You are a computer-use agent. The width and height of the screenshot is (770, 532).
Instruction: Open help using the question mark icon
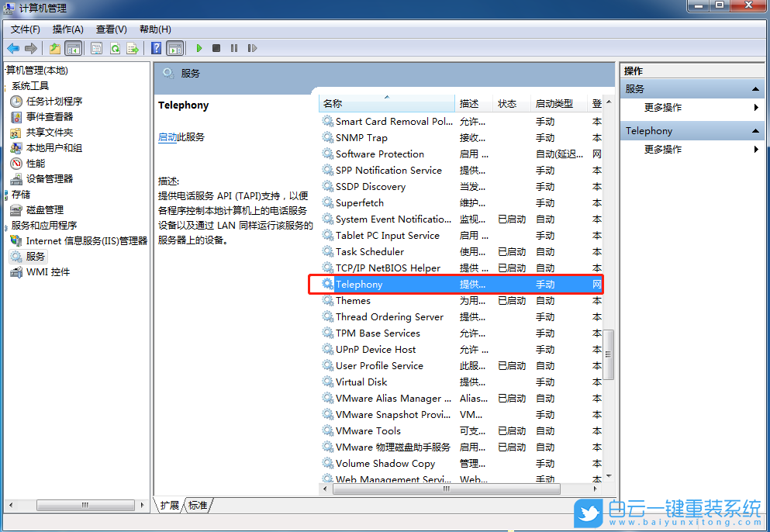point(155,48)
